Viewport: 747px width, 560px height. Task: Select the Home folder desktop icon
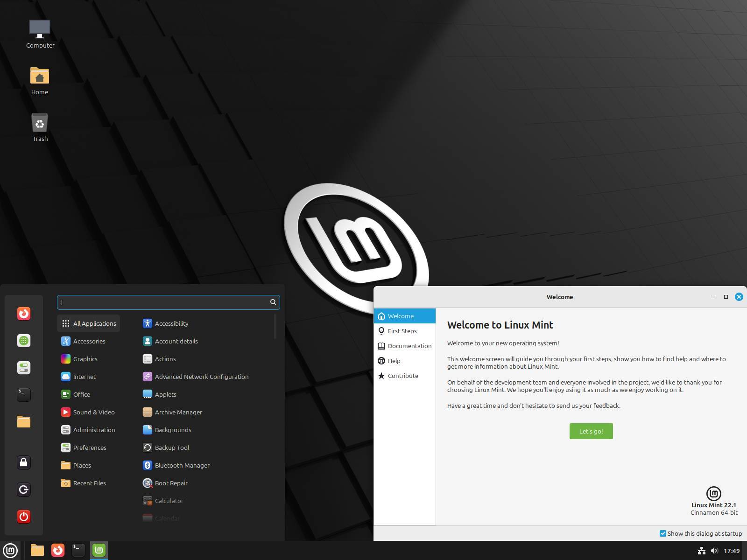pos(40,81)
